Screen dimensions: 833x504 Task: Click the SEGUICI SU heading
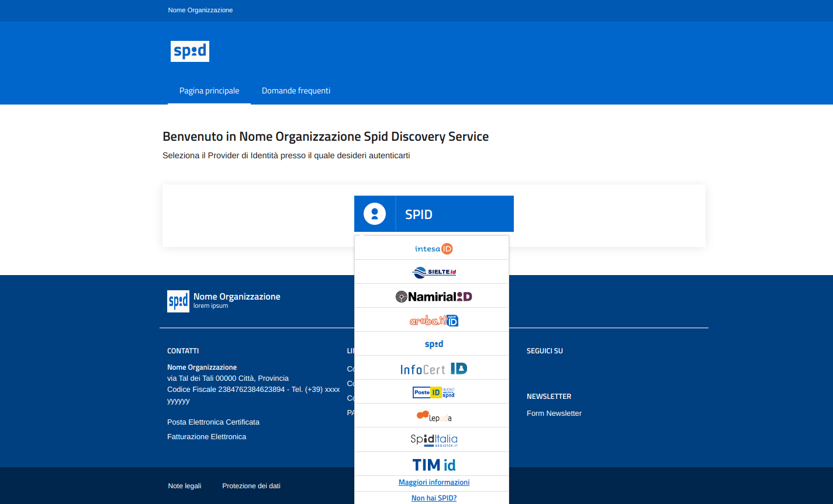545,351
